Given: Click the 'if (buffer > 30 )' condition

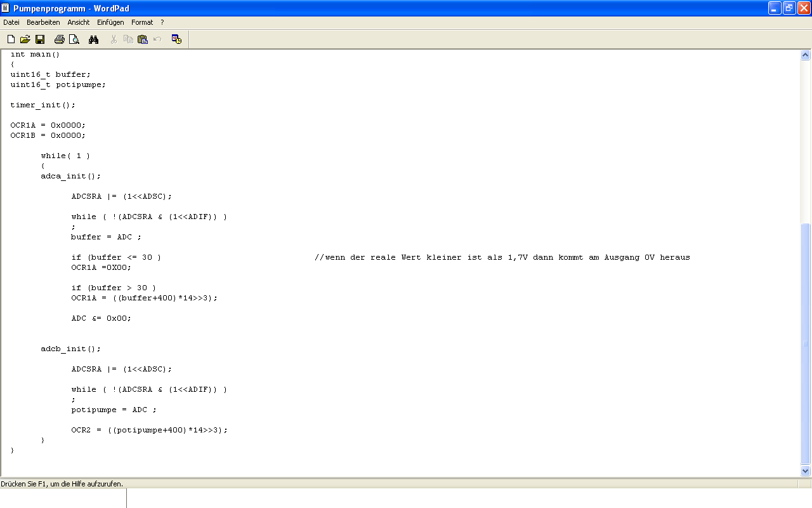Looking at the screenshot, I should click(114, 288).
